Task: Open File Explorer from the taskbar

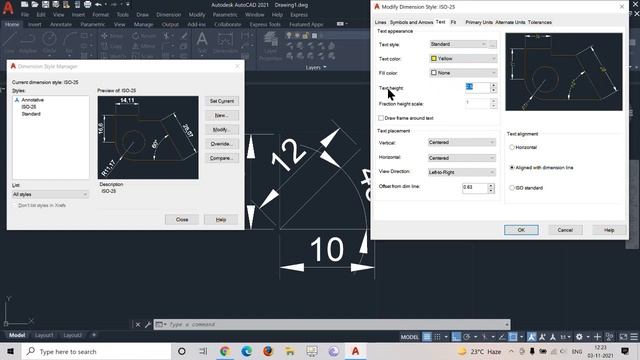Action: [x=290, y=351]
